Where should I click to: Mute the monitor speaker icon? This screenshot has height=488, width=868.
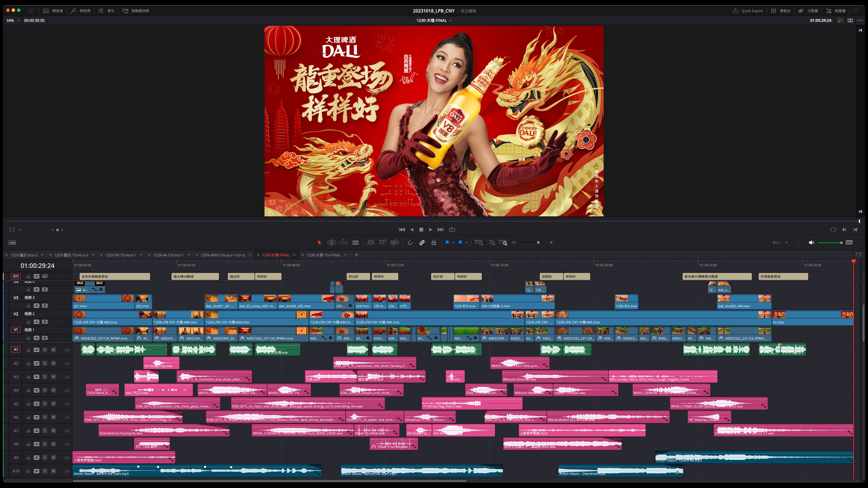(x=811, y=242)
